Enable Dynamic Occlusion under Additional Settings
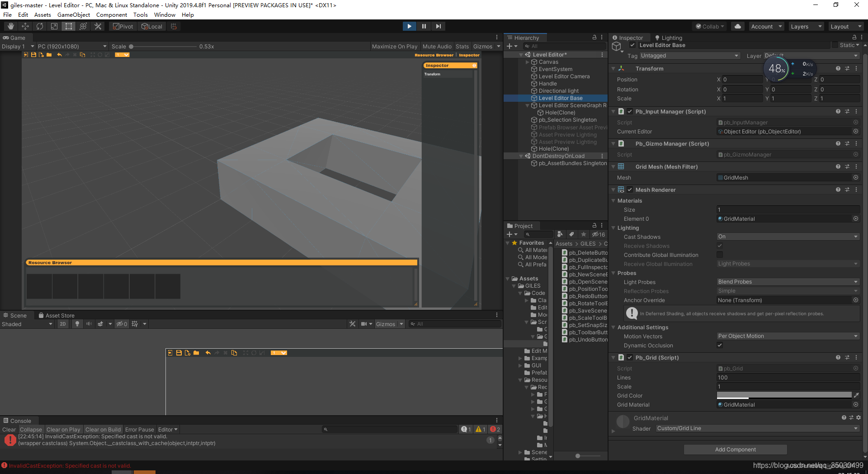The height and width of the screenshot is (474, 868). click(x=720, y=345)
